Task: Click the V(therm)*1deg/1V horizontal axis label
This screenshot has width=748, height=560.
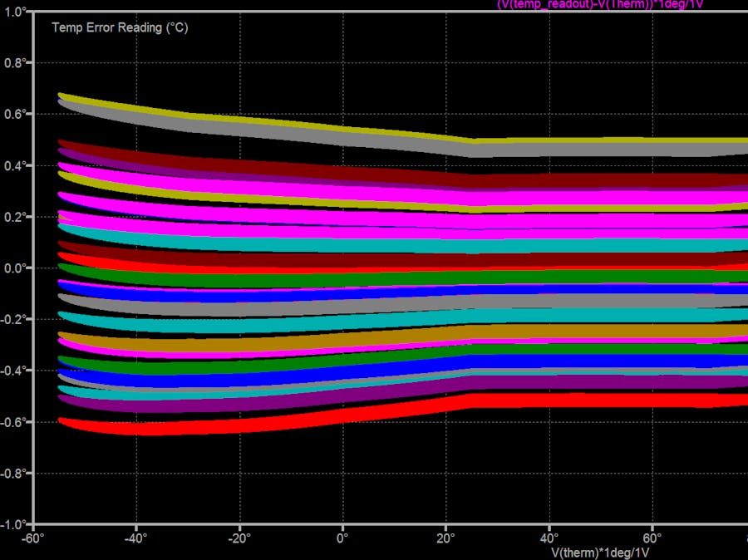Action: pos(600,551)
